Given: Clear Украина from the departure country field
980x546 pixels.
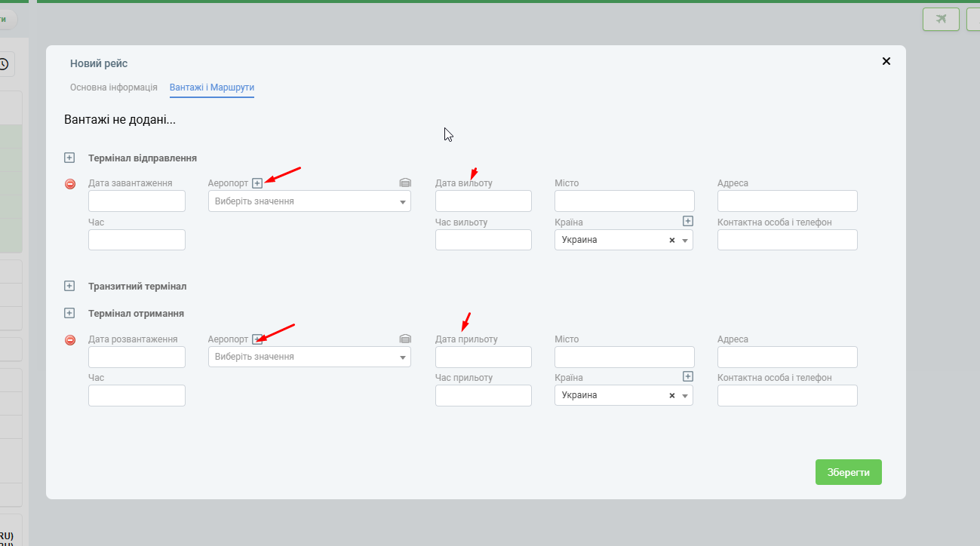Looking at the screenshot, I should point(671,240).
